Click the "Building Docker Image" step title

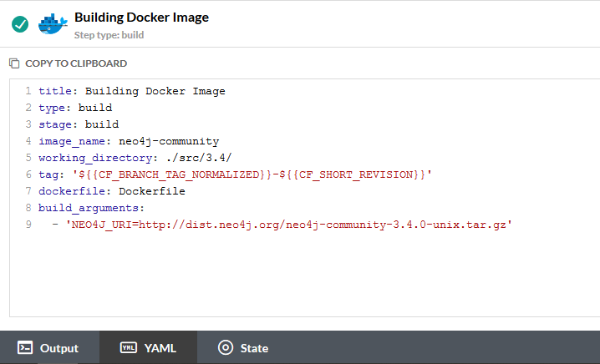141,17
